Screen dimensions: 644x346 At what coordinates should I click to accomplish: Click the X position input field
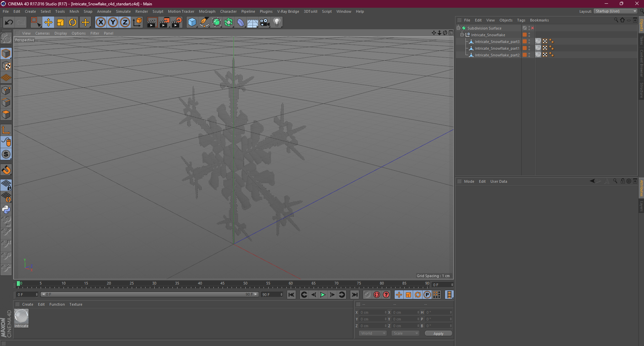[373, 312]
